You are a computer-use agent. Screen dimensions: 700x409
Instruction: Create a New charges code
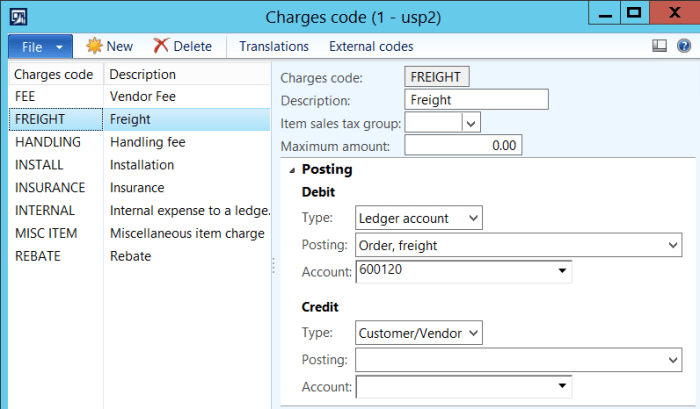tap(109, 46)
